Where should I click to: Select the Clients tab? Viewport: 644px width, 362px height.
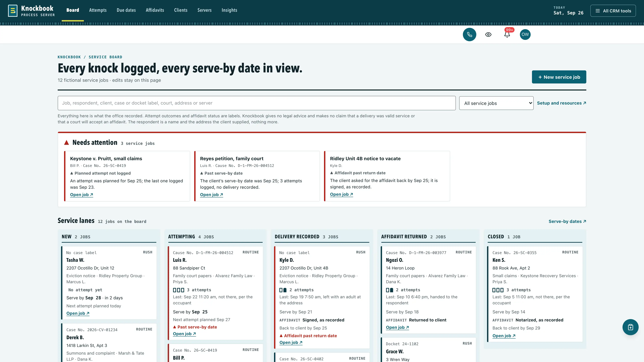pyautogui.click(x=181, y=10)
